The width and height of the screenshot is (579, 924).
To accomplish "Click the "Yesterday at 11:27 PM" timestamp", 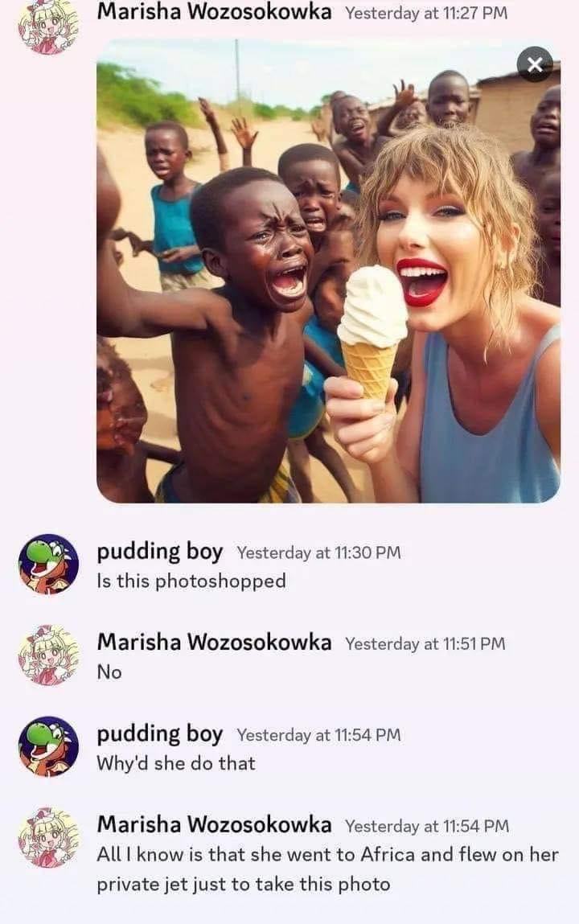I will (426, 13).
